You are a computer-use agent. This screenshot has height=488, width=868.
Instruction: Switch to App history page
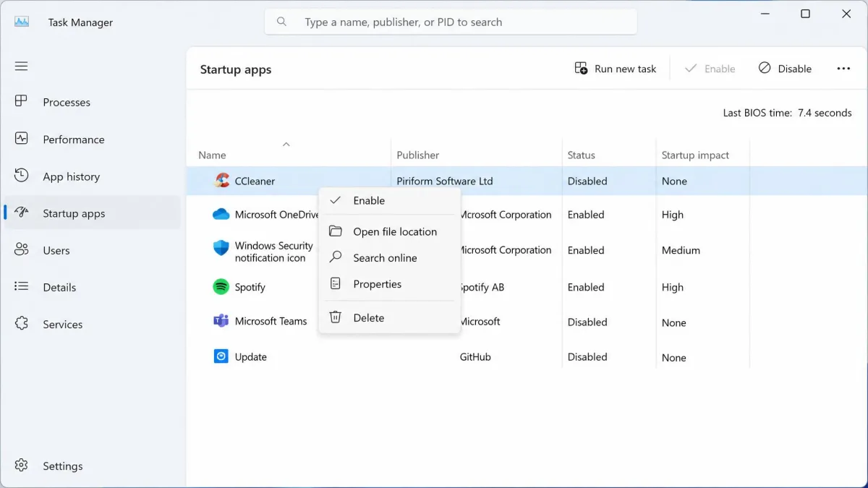(x=93, y=176)
